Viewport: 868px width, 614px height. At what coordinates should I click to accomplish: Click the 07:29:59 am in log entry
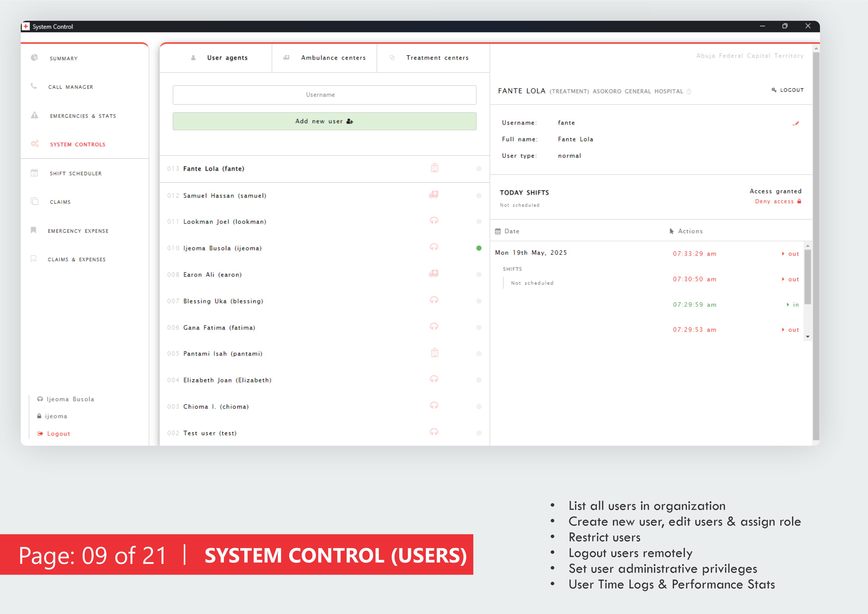point(736,305)
